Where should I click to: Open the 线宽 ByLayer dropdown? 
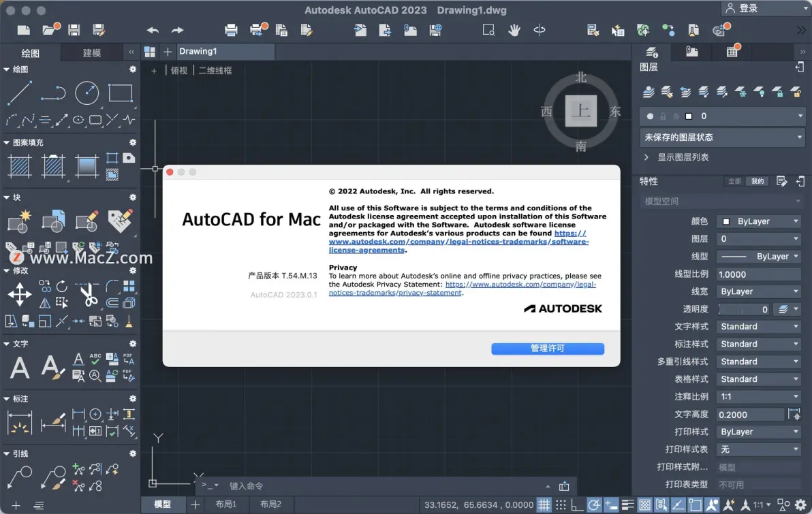point(759,291)
